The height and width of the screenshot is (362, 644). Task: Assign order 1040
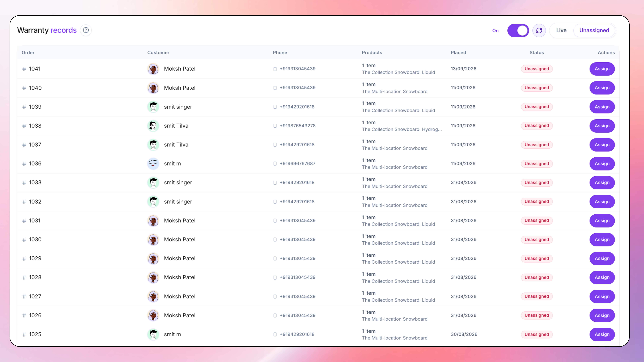tap(602, 88)
